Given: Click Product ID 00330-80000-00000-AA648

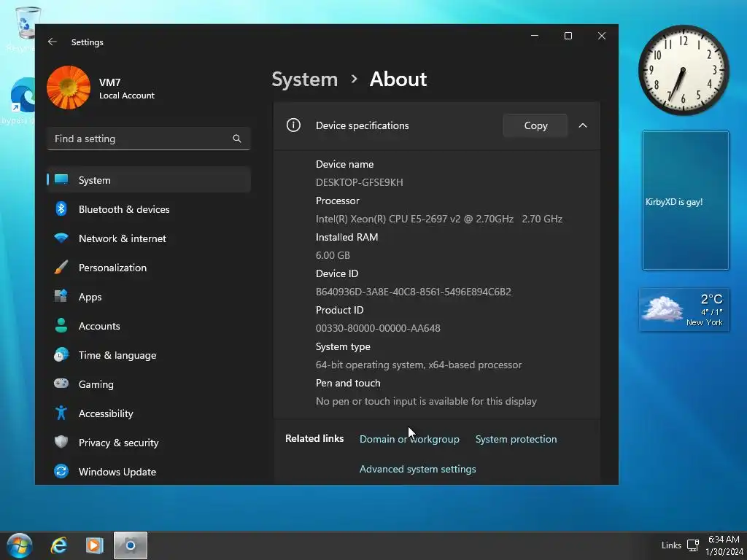Looking at the screenshot, I should tap(378, 328).
